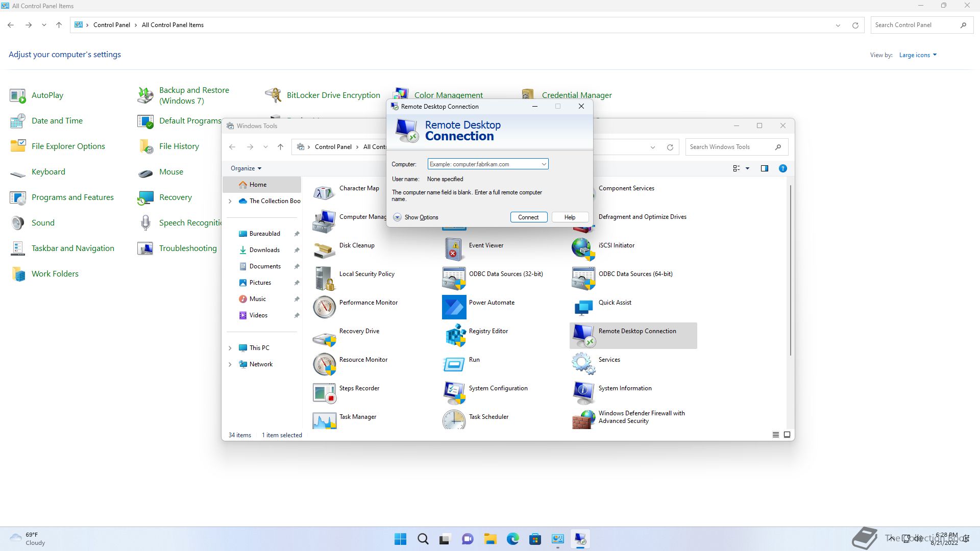
Task: Open Steps Recorder icon
Action: [x=324, y=393]
